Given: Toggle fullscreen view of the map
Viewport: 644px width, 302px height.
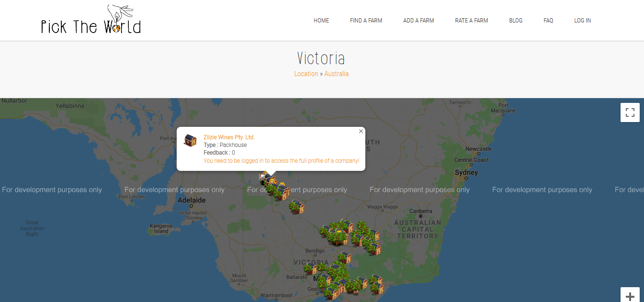Looking at the screenshot, I should 630,113.
